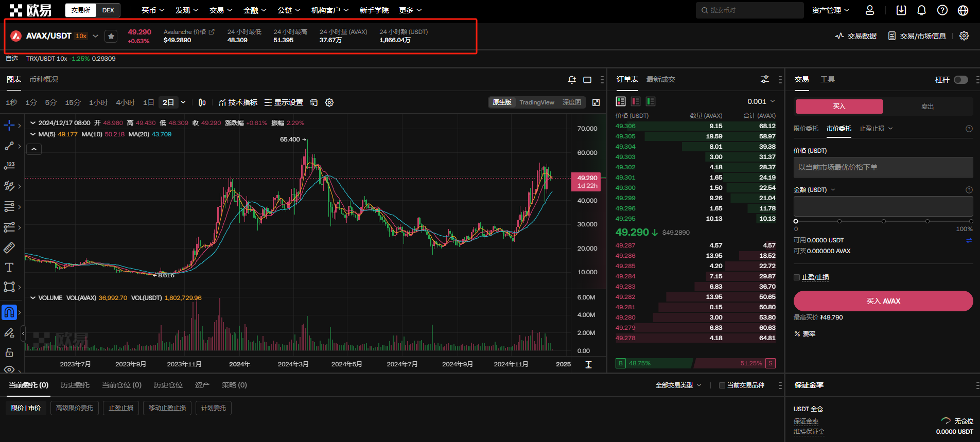Expand the AVAX/USDT pair selector
The height and width of the screenshot is (442, 980).
pyautogui.click(x=95, y=36)
